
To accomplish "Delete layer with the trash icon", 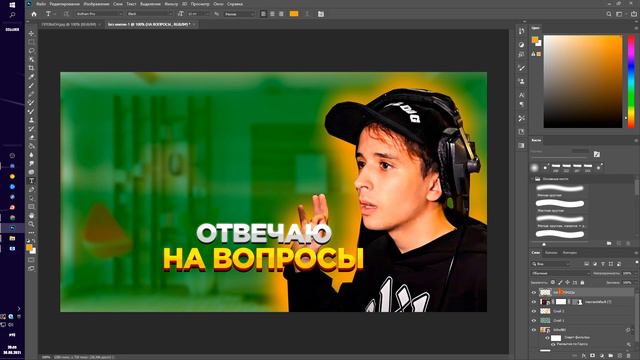I will click(x=629, y=356).
